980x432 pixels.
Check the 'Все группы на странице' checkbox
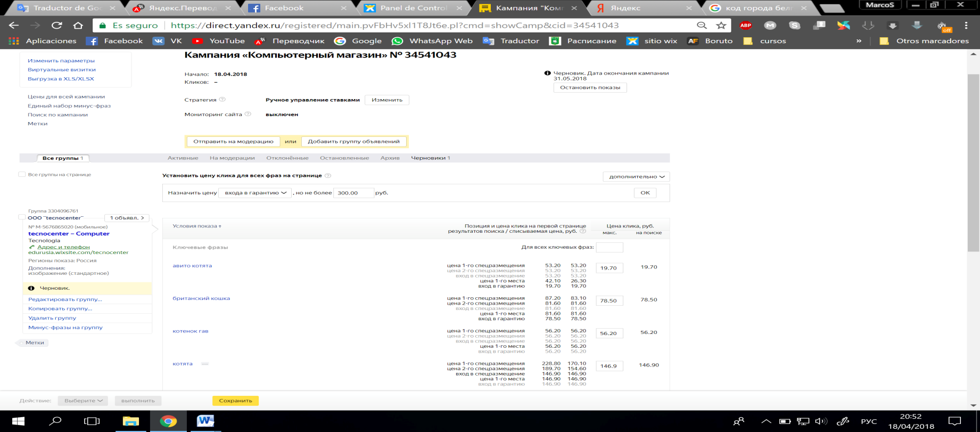coord(22,174)
